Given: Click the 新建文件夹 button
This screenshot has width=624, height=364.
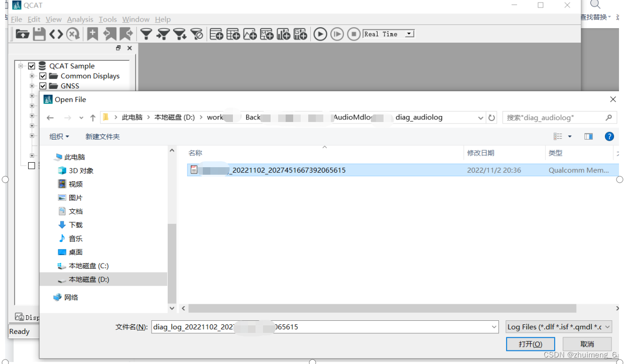Looking at the screenshot, I should (102, 137).
